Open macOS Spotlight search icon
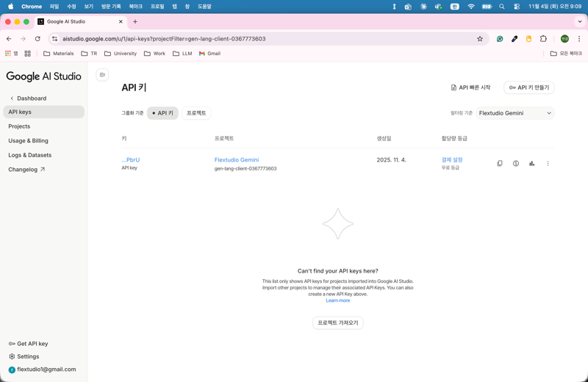 pyautogui.click(x=502, y=7)
